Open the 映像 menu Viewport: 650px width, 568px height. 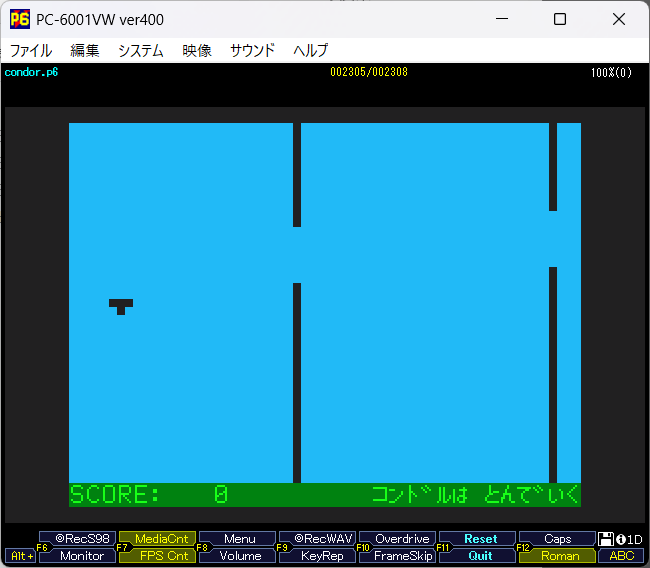[197, 50]
